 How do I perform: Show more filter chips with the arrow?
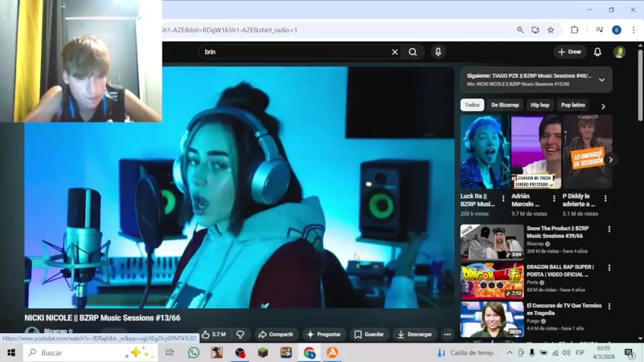tap(603, 106)
